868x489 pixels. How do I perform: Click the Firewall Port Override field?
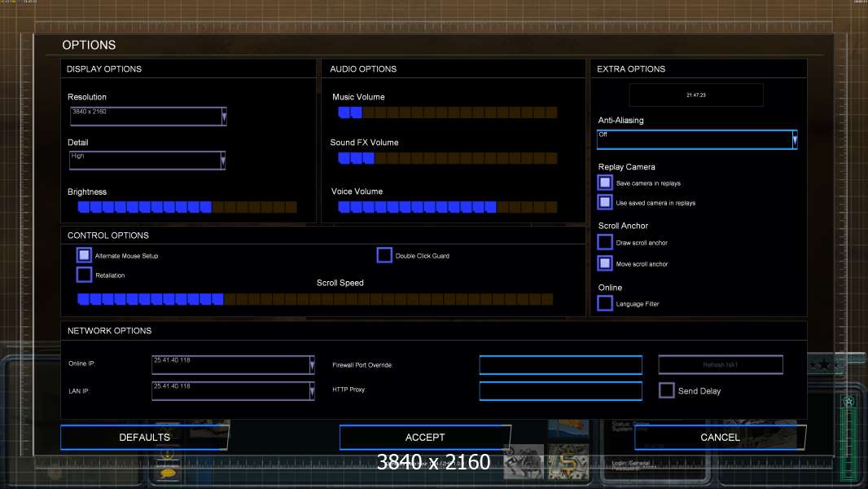coord(560,365)
